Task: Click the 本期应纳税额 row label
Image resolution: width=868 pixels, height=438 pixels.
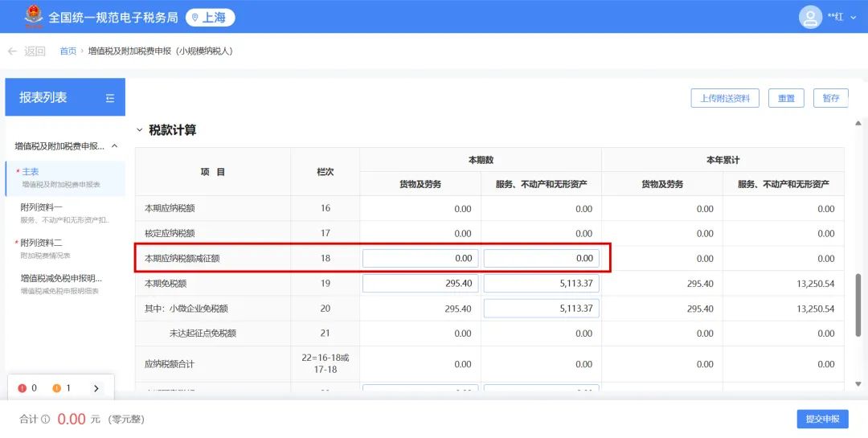Action: tap(170, 208)
